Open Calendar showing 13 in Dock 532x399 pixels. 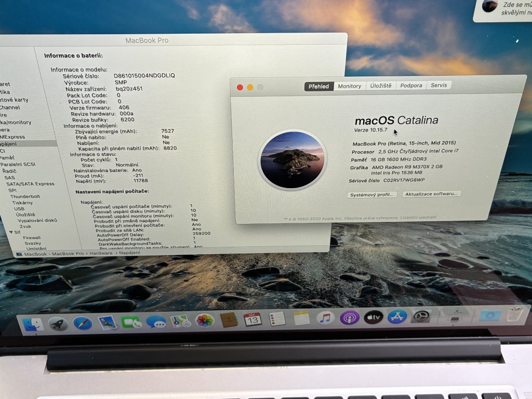[253, 320]
